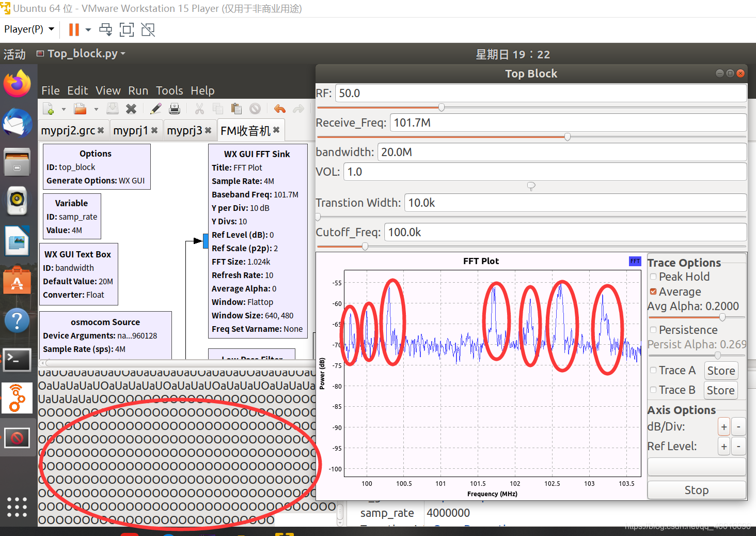The image size is (756, 536).
Task: Click the copy toolbar icon
Action: tap(218, 109)
